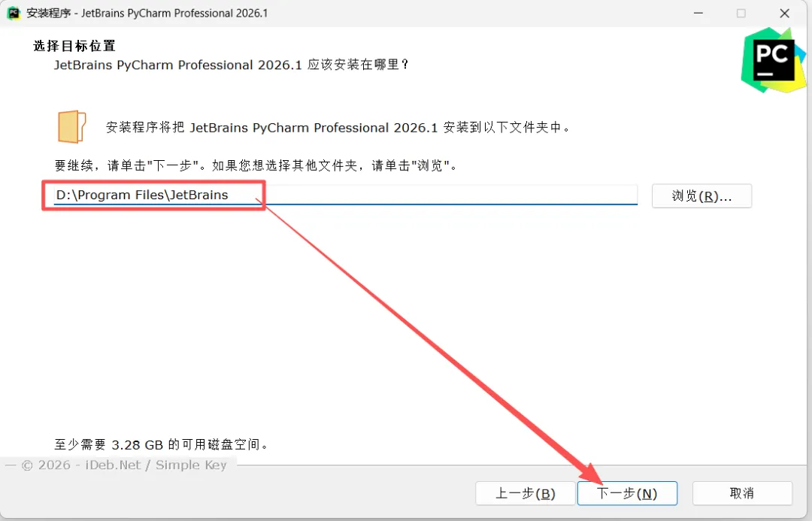
Task: Click the disabled maximize button
Action: 741,13
